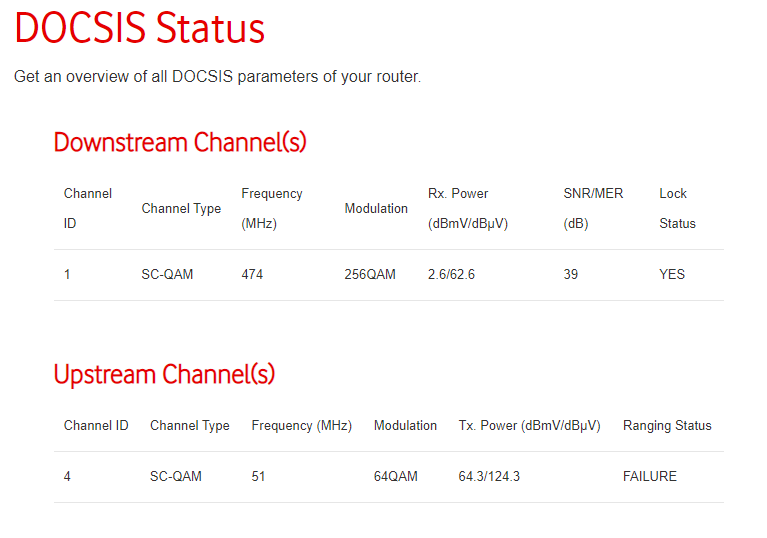Click the YES lock status value

(672, 274)
